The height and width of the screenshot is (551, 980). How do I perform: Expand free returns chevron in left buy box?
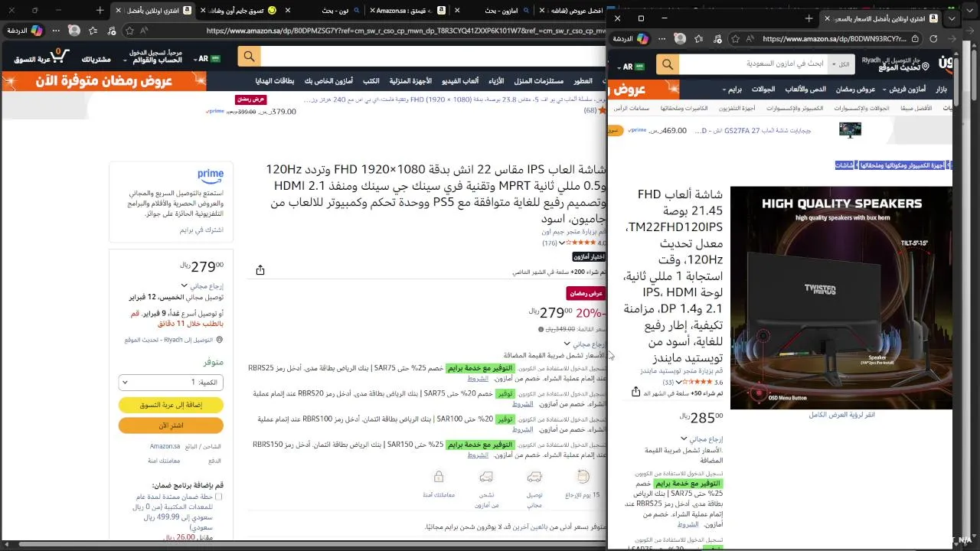pos(184,285)
